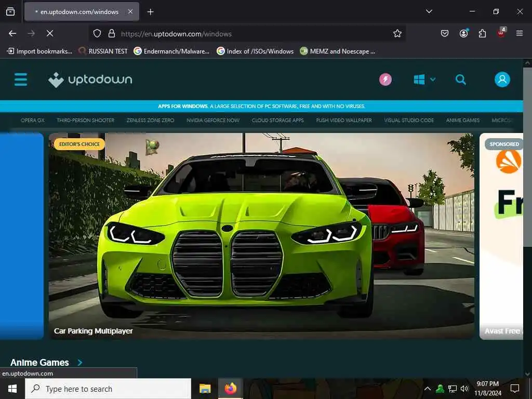The image size is (532, 399).
Task: Expand Anime Games with the arrow chevron
Action: click(79, 362)
